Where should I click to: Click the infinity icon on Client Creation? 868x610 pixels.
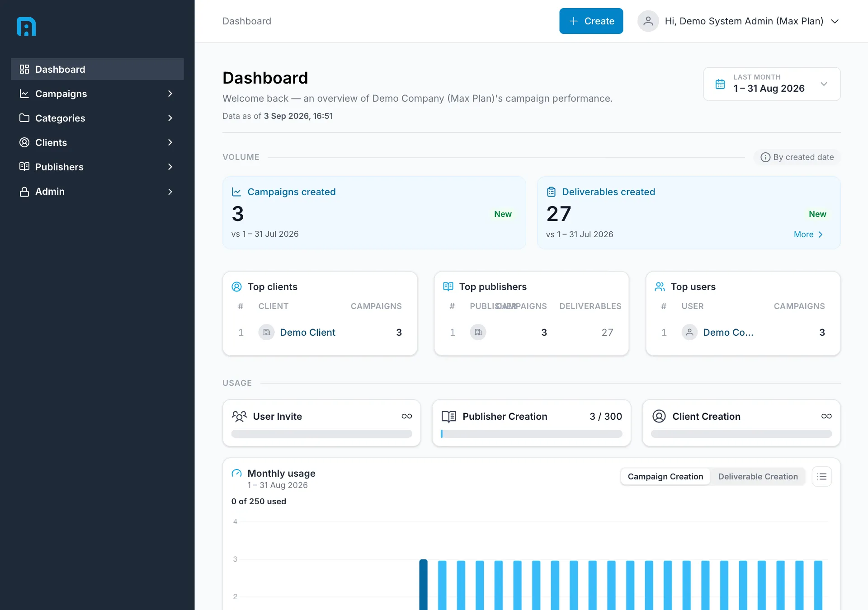coord(826,416)
